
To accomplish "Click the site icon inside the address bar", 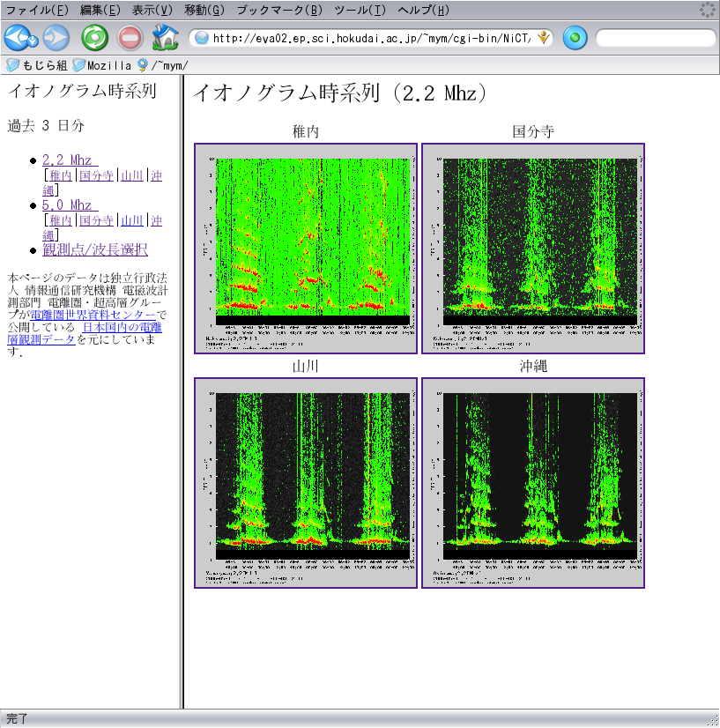I will pyautogui.click(x=202, y=38).
